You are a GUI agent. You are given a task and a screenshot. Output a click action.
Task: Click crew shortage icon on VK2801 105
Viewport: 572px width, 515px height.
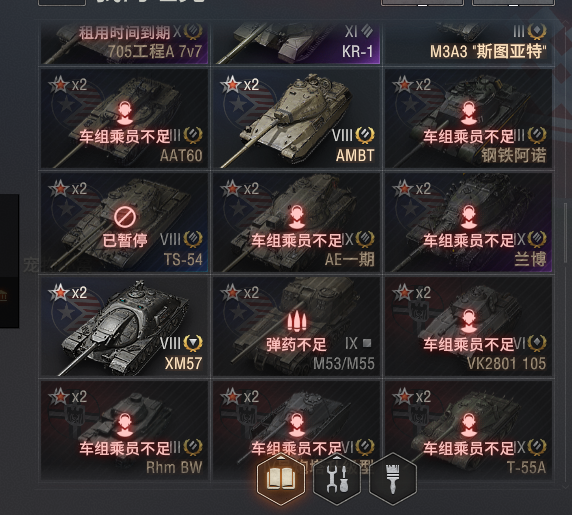tap(468, 321)
